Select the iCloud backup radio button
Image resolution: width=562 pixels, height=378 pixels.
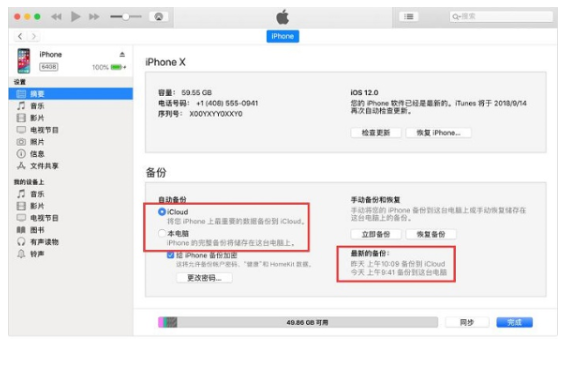tap(162, 212)
